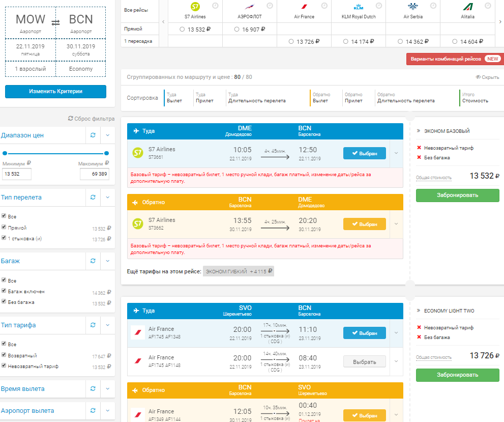Toggle the Багаж включен checkbox

(x=4, y=291)
